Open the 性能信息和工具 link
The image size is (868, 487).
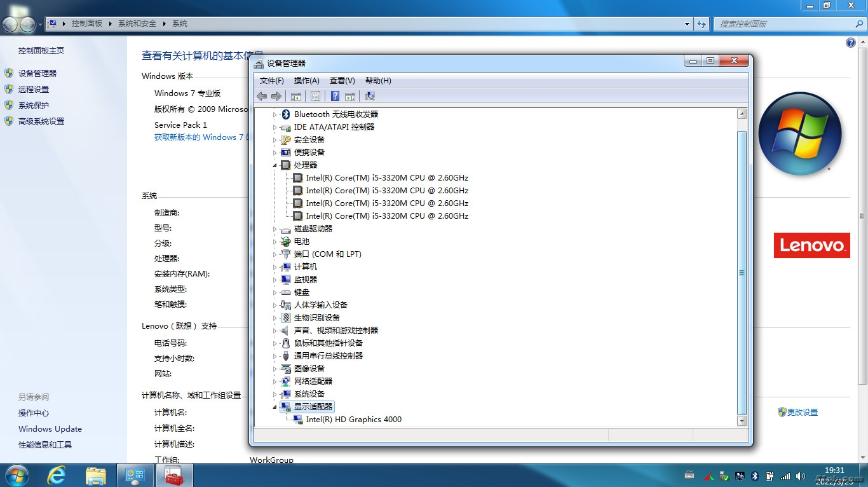pos(45,445)
